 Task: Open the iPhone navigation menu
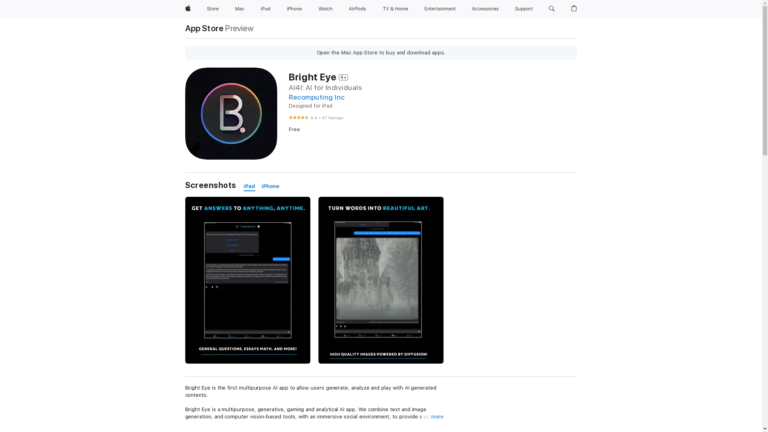pyautogui.click(x=294, y=9)
